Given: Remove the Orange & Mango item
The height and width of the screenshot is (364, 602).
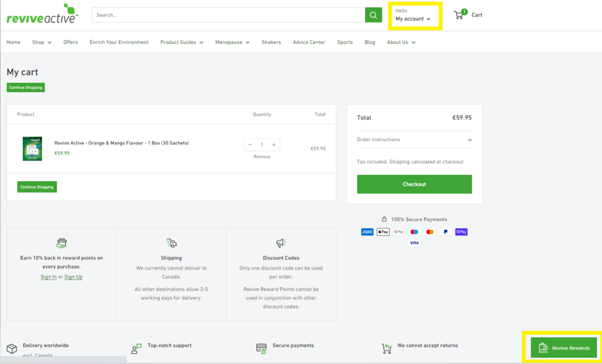Looking at the screenshot, I should click(x=262, y=157).
